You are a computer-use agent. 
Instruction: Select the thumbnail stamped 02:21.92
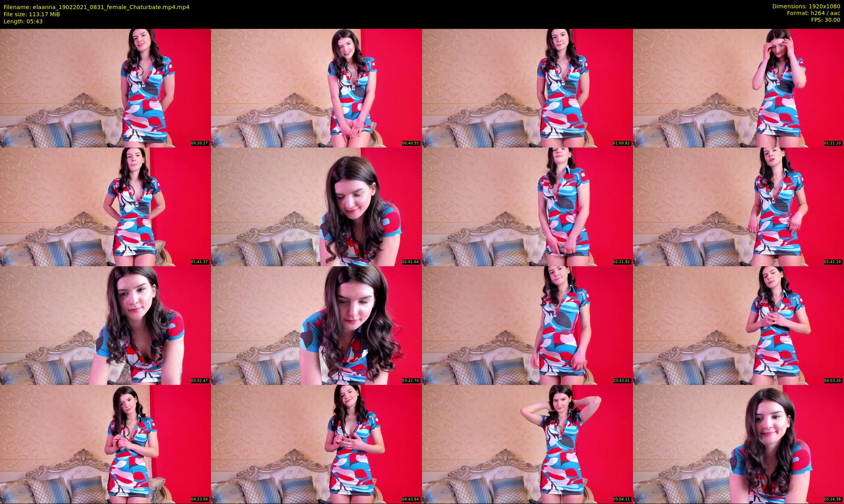click(527, 207)
